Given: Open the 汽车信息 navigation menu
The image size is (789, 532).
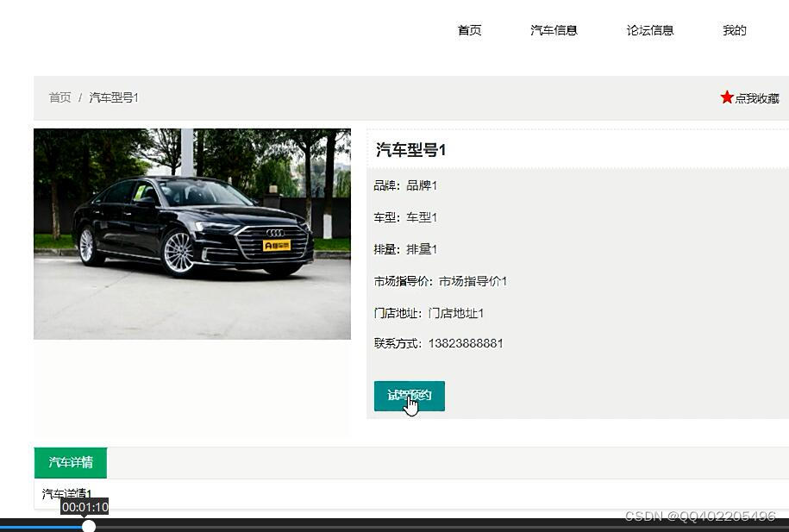Looking at the screenshot, I should click(x=554, y=29).
